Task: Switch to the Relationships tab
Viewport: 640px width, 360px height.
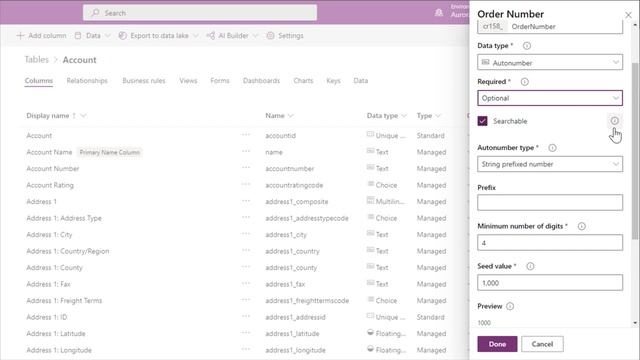Action: click(87, 81)
